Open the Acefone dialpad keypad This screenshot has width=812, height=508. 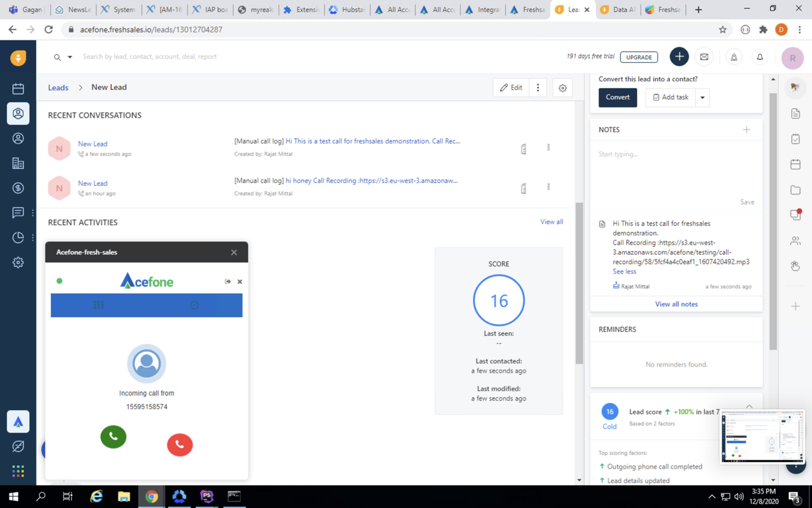99,305
